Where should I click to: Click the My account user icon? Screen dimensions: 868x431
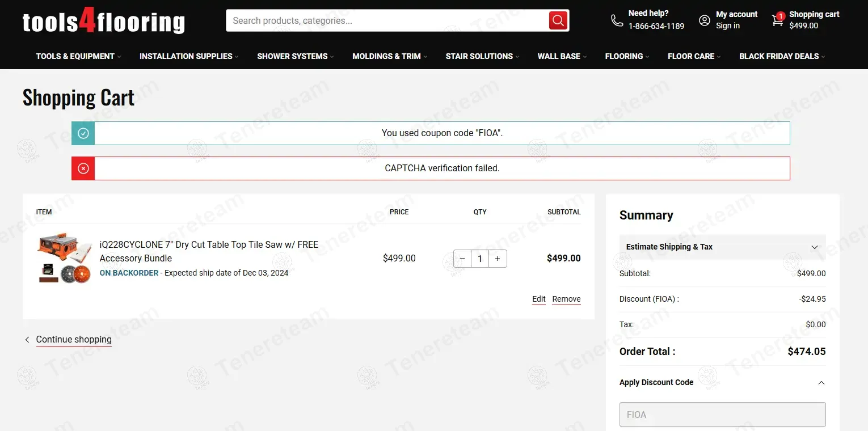pyautogui.click(x=705, y=20)
